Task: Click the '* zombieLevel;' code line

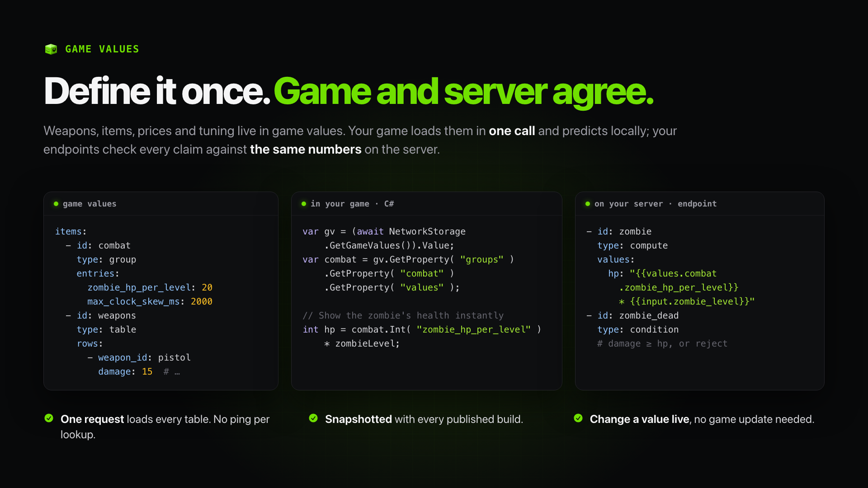Action: click(x=362, y=343)
